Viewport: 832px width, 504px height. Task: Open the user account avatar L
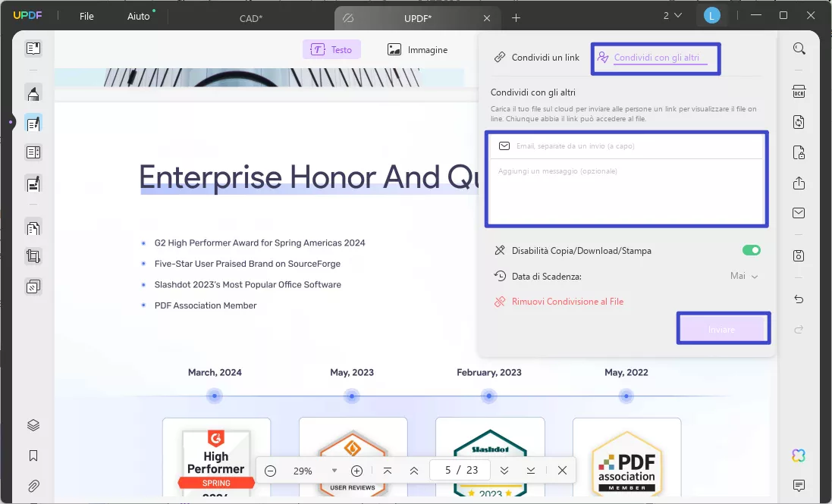pyautogui.click(x=711, y=16)
